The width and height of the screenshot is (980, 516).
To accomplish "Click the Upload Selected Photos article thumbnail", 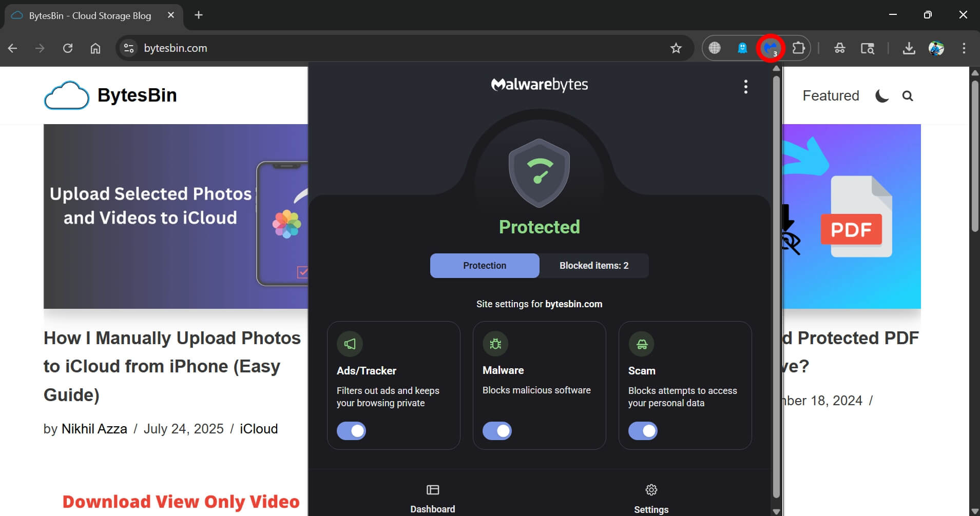I will 176,216.
